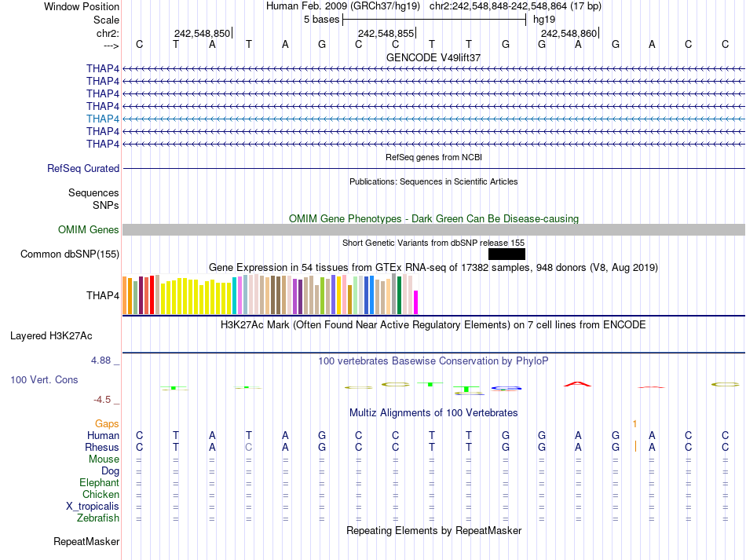The height and width of the screenshot is (560, 746).
Task: Click the Zebrafish alignment row label
Action: click(x=98, y=518)
